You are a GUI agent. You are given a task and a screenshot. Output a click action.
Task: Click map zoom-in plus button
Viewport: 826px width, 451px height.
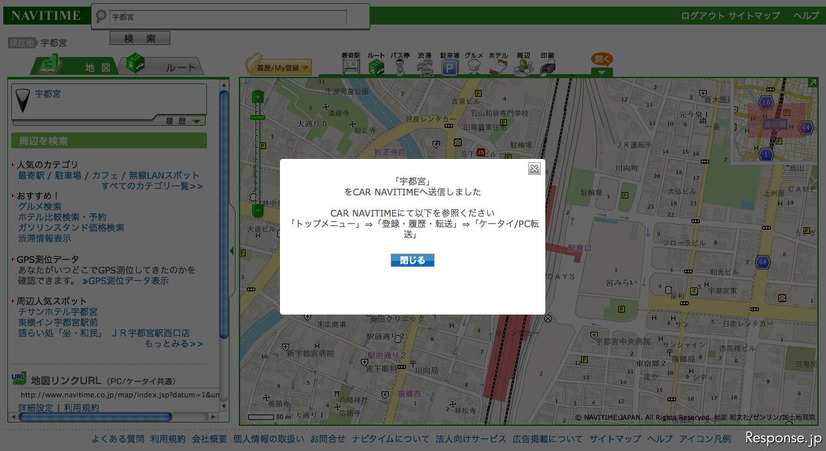tap(258, 96)
